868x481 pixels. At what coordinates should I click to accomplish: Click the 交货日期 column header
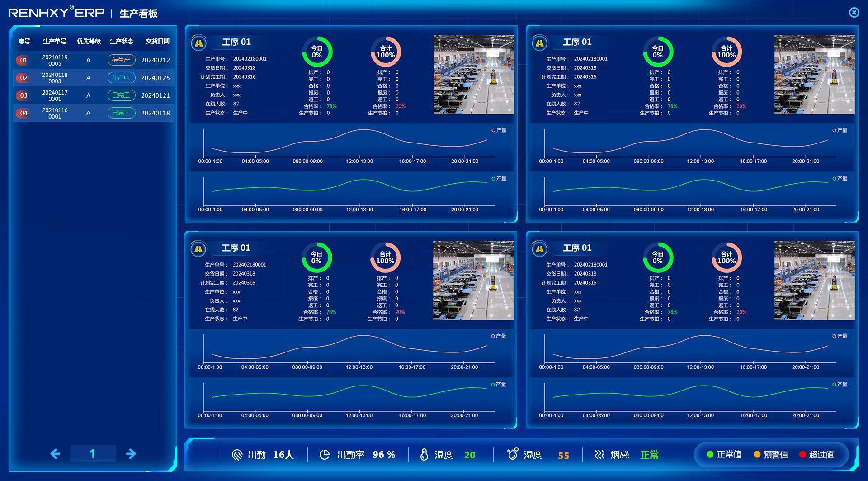tap(157, 41)
